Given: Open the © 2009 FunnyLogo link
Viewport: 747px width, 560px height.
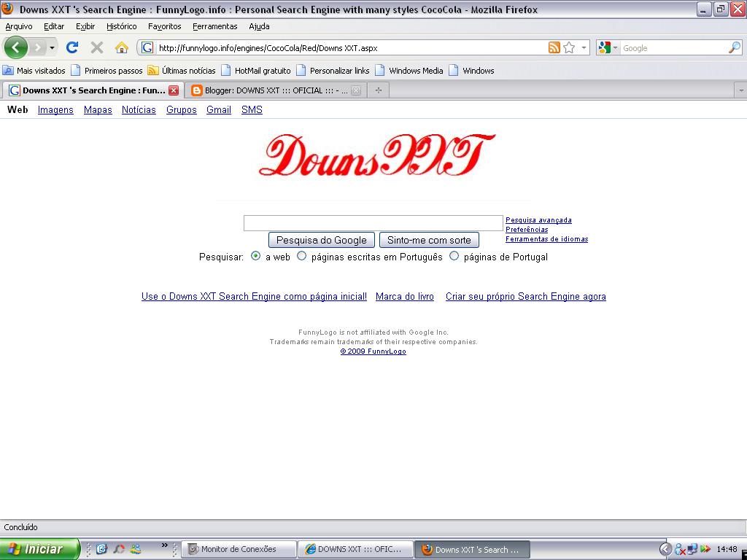Looking at the screenshot, I should point(373,351).
